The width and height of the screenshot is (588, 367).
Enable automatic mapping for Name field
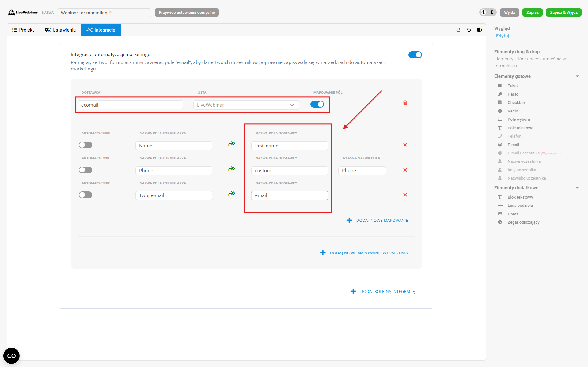click(85, 145)
